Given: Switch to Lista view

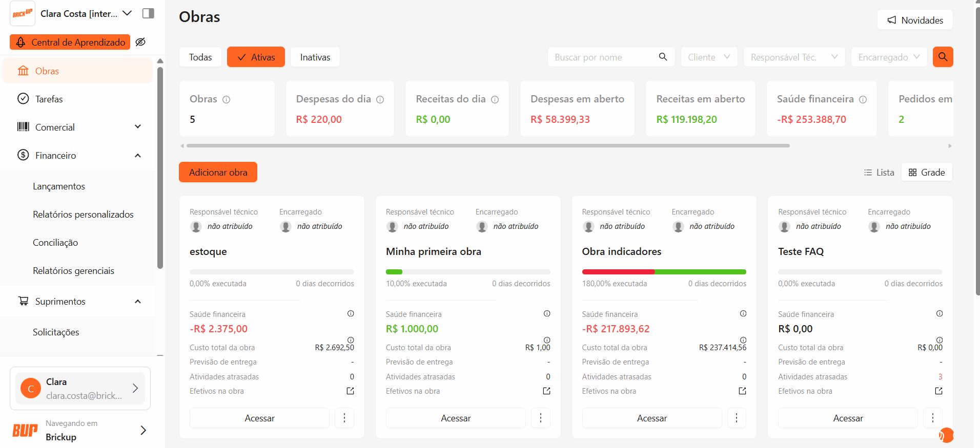Looking at the screenshot, I should coord(879,173).
